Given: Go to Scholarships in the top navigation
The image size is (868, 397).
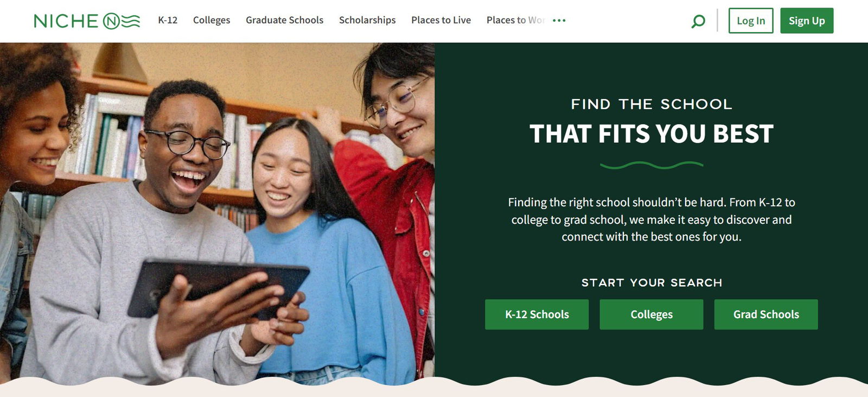Looking at the screenshot, I should click(367, 20).
